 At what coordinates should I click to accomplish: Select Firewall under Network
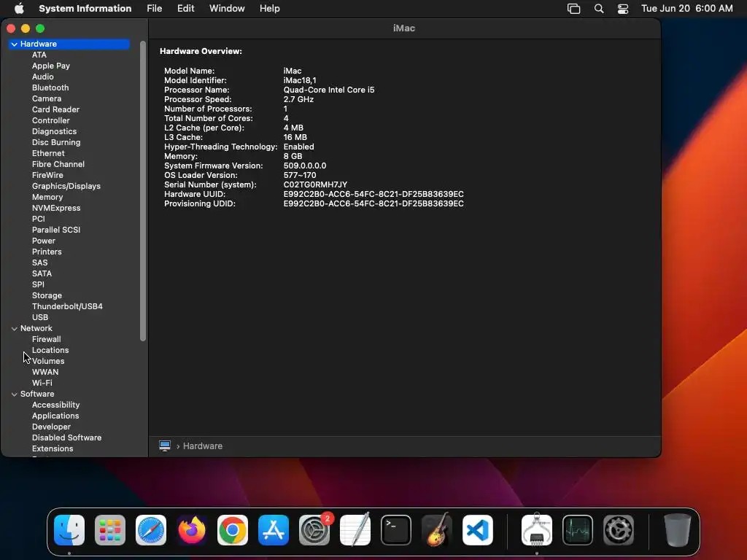(46, 340)
